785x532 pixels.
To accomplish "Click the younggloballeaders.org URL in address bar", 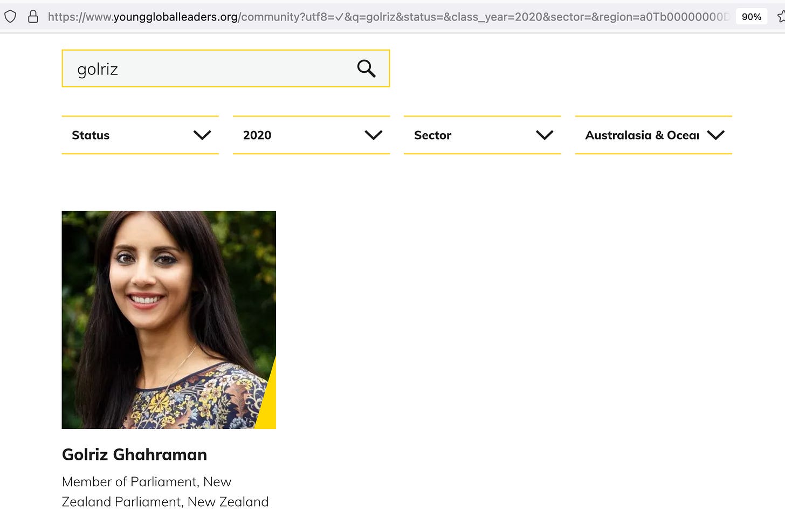I will point(388,17).
